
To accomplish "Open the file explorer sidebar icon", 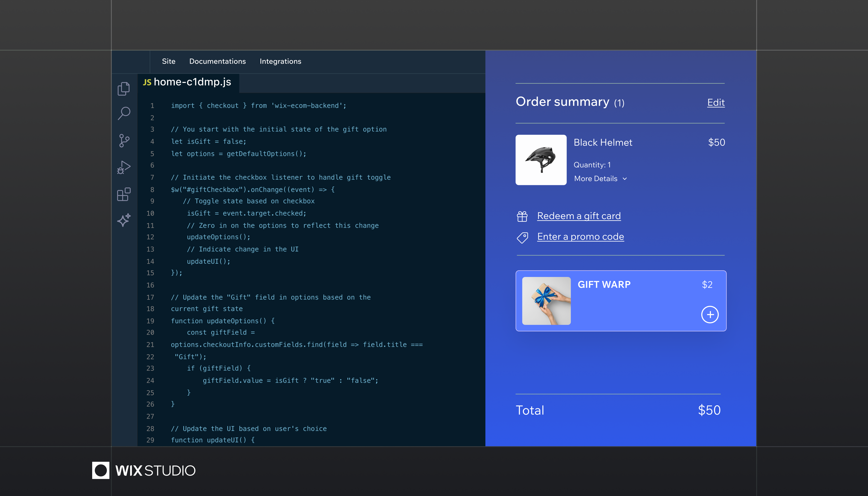I will click(124, 89).
